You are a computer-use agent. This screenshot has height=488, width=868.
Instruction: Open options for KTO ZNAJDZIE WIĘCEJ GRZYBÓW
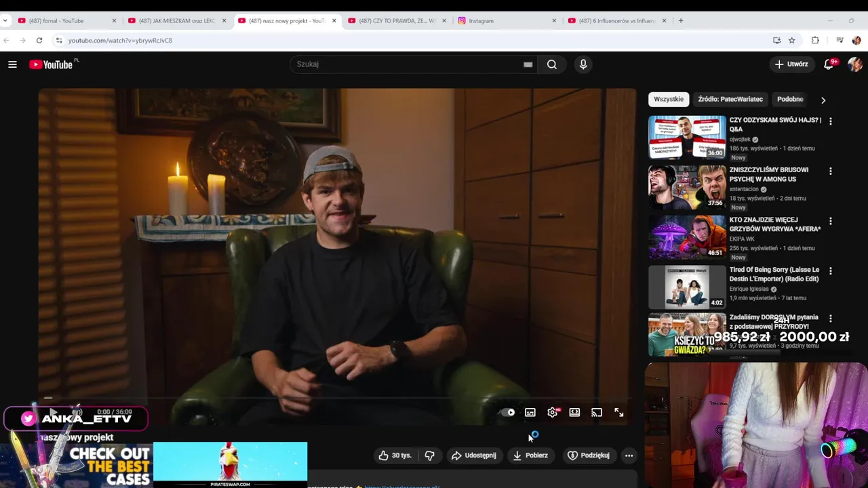click(x=831, y=221)
